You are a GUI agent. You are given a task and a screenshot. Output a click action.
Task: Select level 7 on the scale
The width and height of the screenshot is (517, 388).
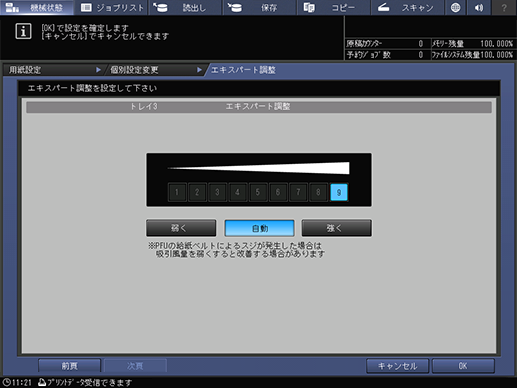298,192
